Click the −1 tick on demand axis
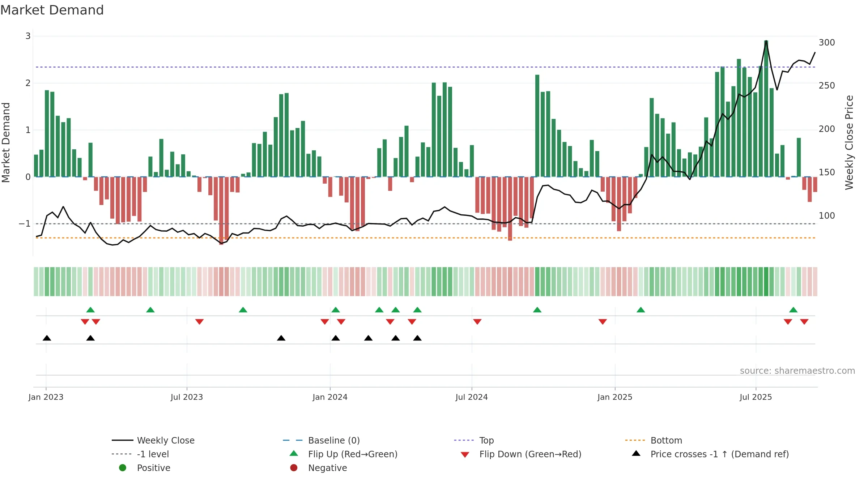Viewport: 868px width, 488px height. click(25, 224)
